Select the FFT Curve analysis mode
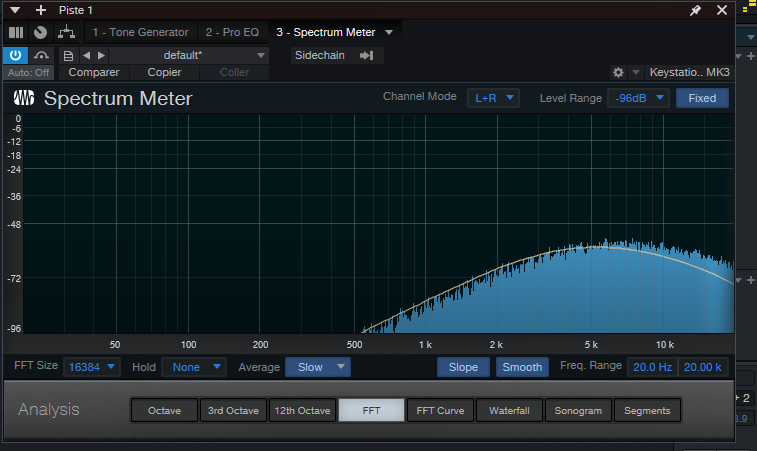Image resolution: width=757 pixels, height=451 pixels. (440, 410)
